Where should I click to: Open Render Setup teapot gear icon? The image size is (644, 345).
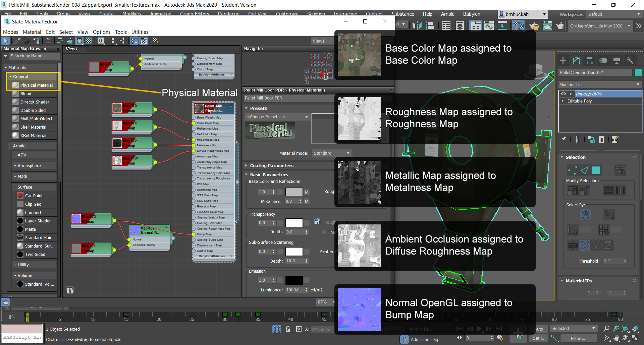point(534,26)
